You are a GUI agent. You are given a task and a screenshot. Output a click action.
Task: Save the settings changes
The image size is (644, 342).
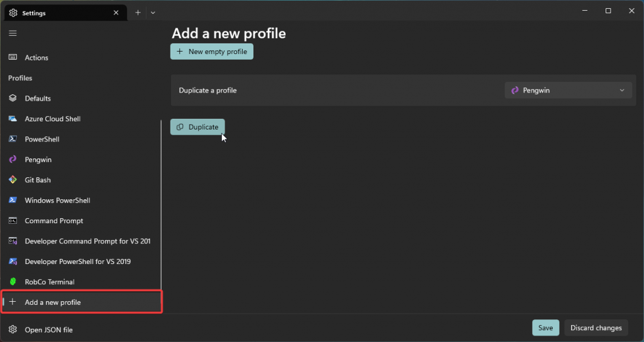point(546,328)
